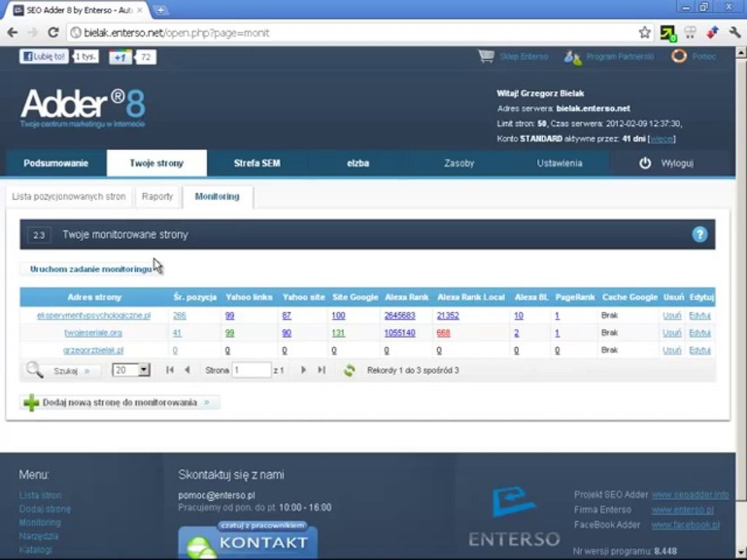This screenshot has width=747, height=560.
Task: Click the Strona page number field
Action: pyautogui.click(x=251, y=370)
